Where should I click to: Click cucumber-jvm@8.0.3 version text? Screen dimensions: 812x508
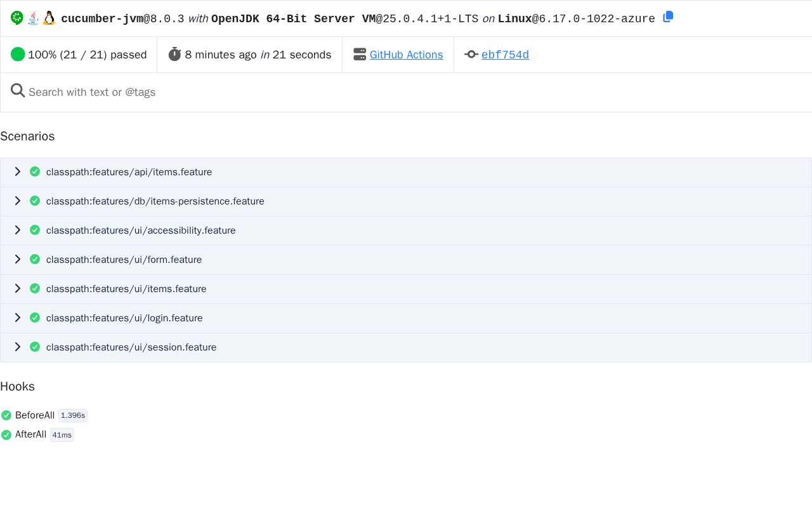(122, 18)
